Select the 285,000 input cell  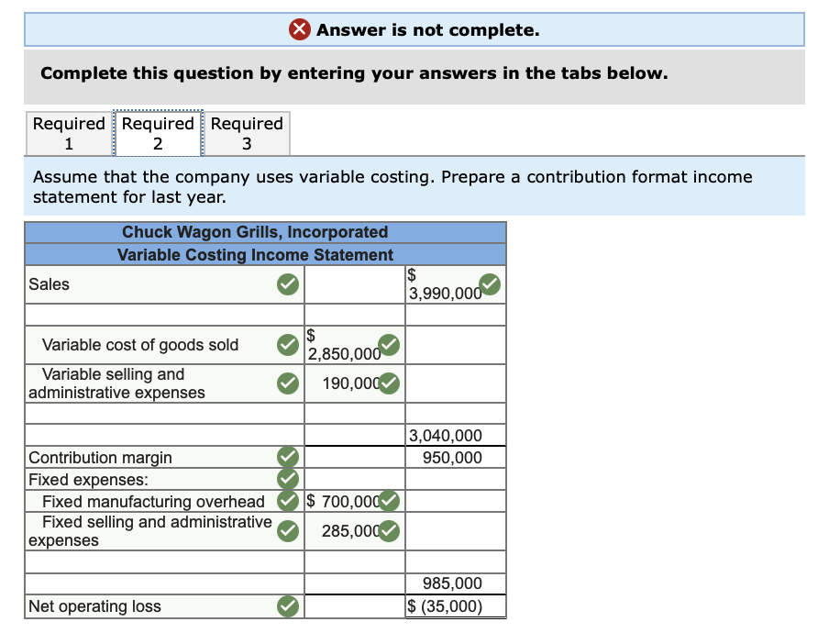(x=355, y=531)
